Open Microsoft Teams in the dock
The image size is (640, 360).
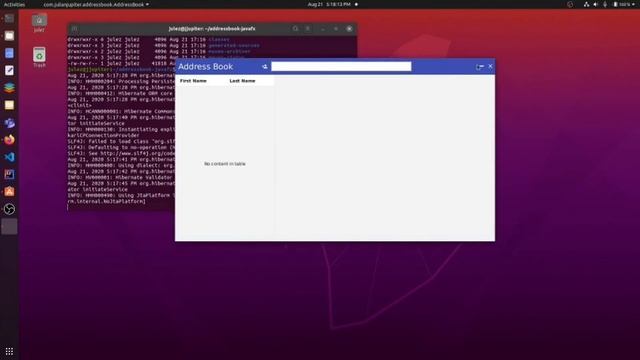pyautogui.click(x=9, y=122)
